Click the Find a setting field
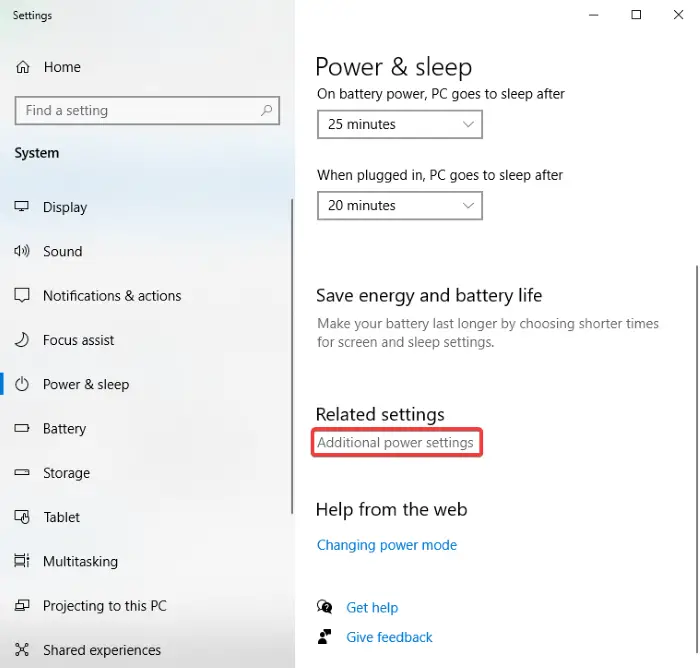 click(x=147, y=110)
